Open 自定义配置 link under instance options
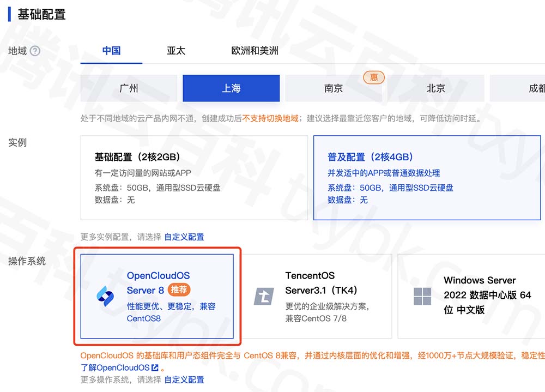Screen dimensions: 545x392 tap(184, 237)
